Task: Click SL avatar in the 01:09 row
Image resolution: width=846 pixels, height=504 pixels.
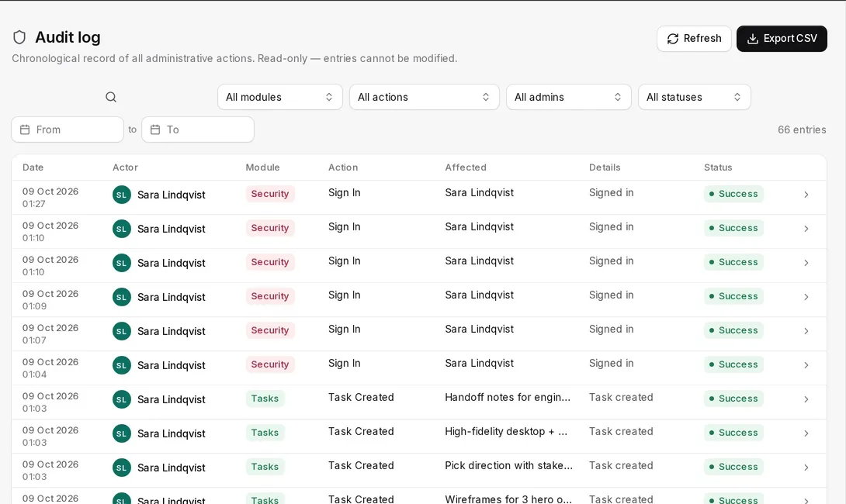Action: [x=121, y=297]
